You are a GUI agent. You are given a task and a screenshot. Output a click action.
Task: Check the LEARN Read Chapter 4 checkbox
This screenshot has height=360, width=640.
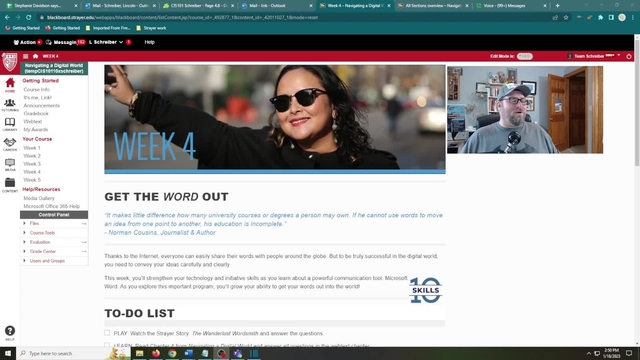coord(107,345)
